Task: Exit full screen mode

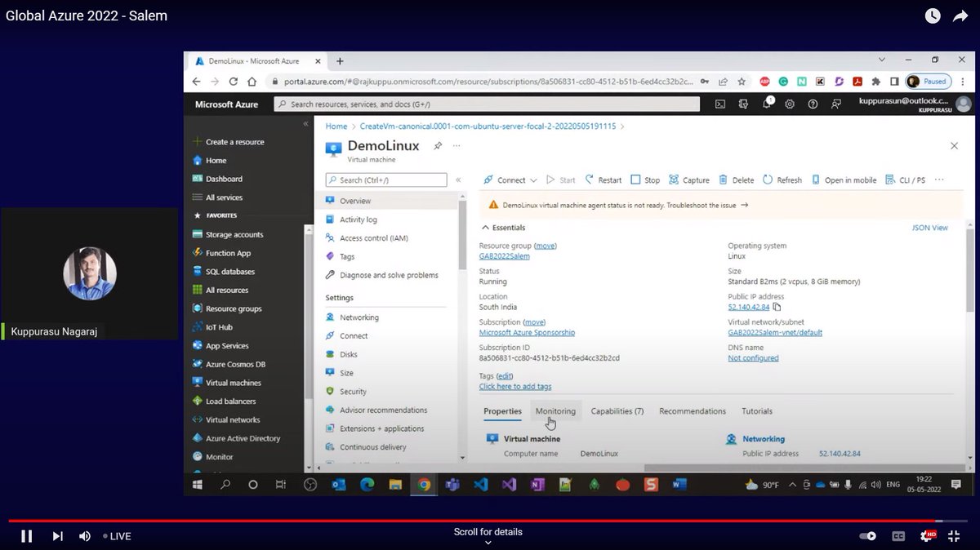Action: click(x=954, y=536)
